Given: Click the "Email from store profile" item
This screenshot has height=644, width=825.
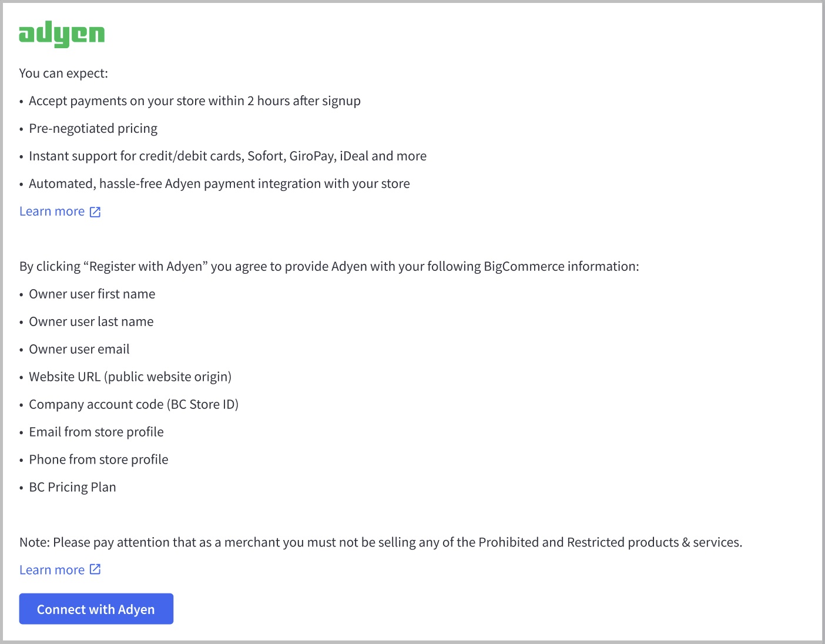Looking at the screenshot, I should tap(96, 432).
